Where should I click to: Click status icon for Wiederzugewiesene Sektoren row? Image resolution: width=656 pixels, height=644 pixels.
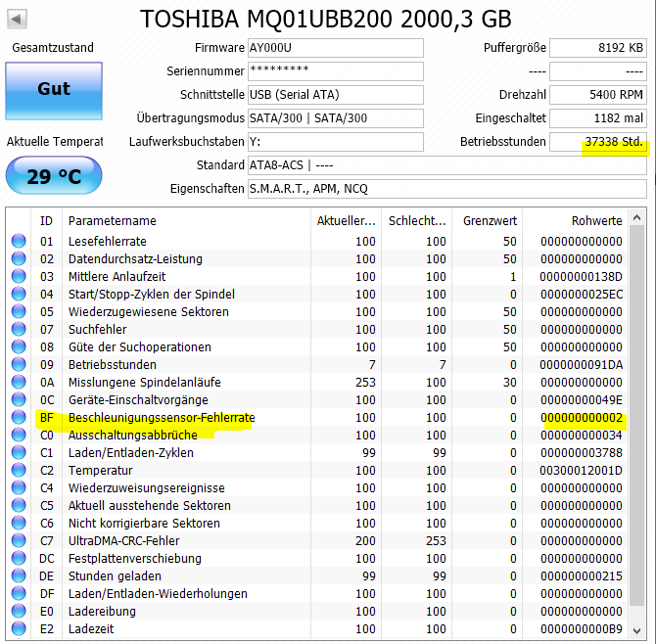(x=19, y=311)
